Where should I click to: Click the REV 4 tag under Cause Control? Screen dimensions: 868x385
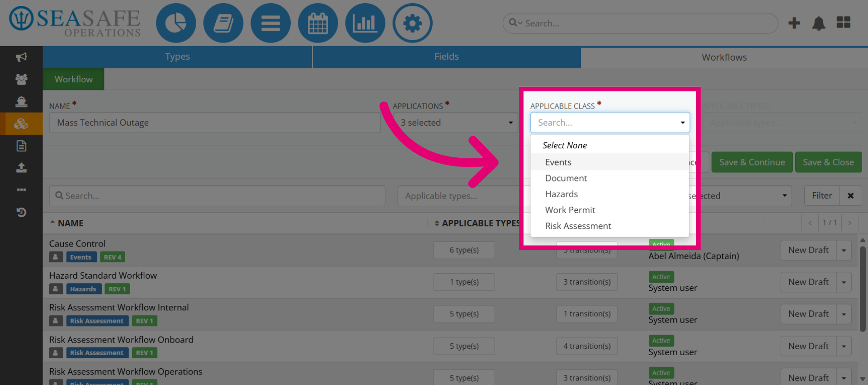click(x=113, y=257)
